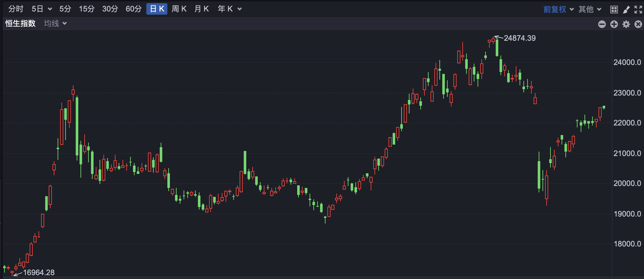Choose the 60分 interval
Image resolution: width=644 pixels, height=279 pixels.
(x=133, y=9)
